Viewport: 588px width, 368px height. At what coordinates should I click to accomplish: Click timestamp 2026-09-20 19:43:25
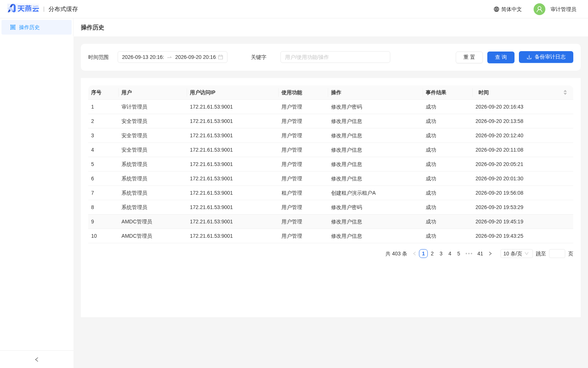click(x=499, y=236)
